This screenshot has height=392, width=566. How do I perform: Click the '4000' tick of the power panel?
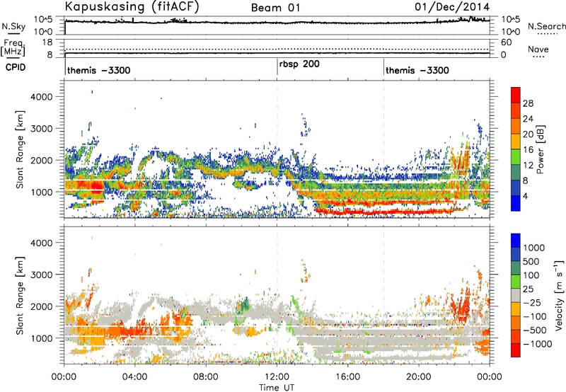click(42, 97)
